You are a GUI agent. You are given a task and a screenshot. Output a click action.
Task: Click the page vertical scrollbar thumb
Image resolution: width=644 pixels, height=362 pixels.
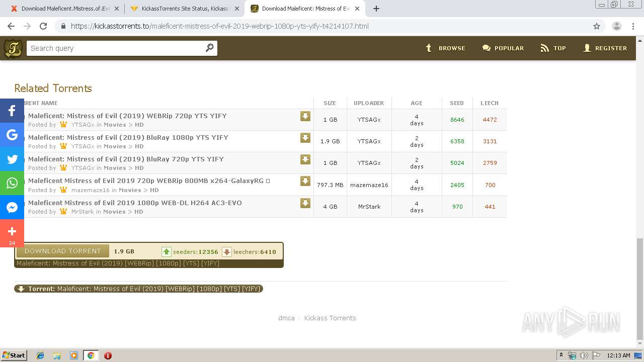(639, 289)
